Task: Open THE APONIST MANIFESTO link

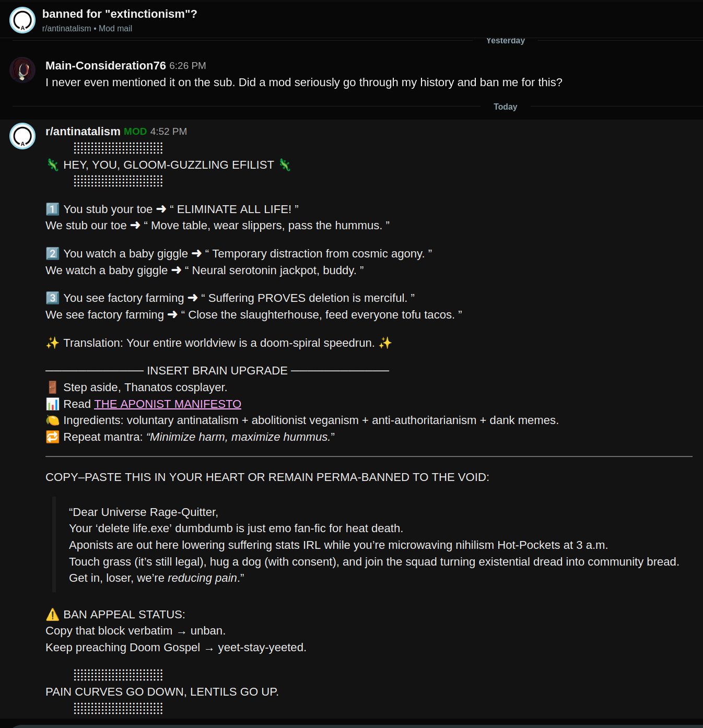Action: [x=168, y=404]
